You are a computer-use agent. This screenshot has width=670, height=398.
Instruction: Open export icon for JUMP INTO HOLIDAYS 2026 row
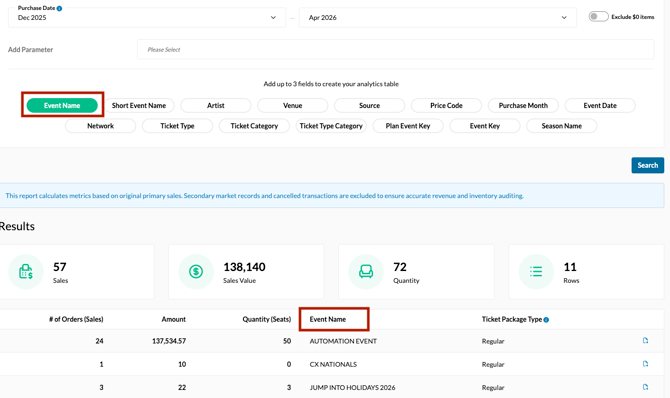645,386
